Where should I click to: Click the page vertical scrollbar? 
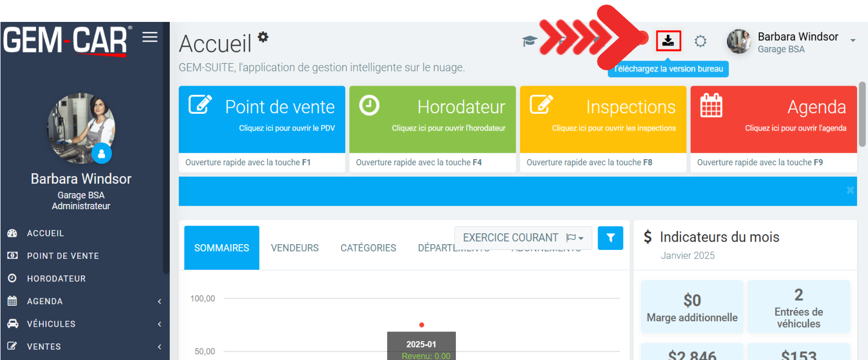[862, 115]
